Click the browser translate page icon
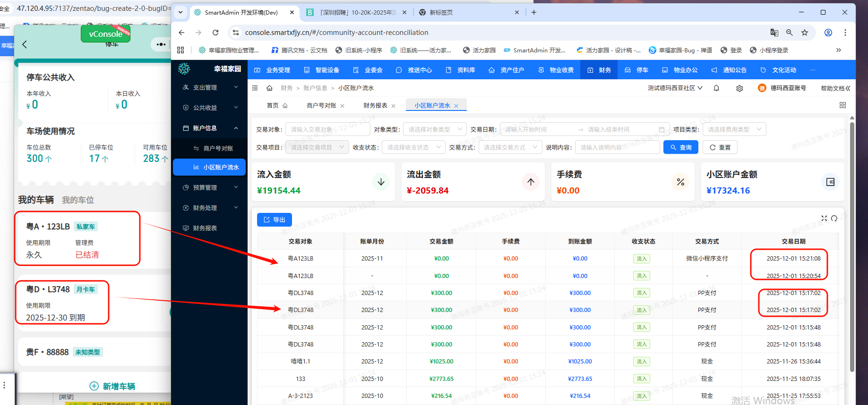 [774, 33]
